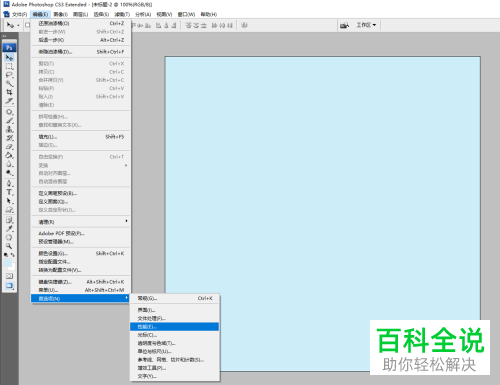Expand the 首选项 Preferences submenu

[x=80, y=298]
